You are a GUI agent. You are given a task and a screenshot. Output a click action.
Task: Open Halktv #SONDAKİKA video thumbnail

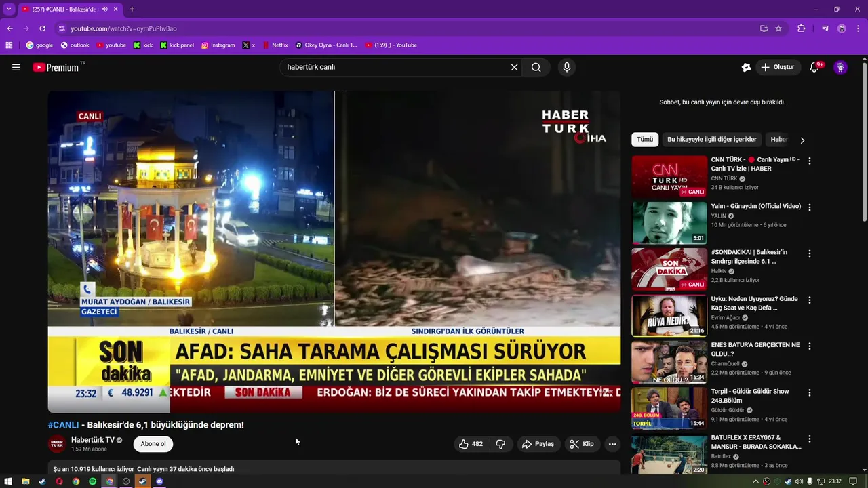[669, 269]
